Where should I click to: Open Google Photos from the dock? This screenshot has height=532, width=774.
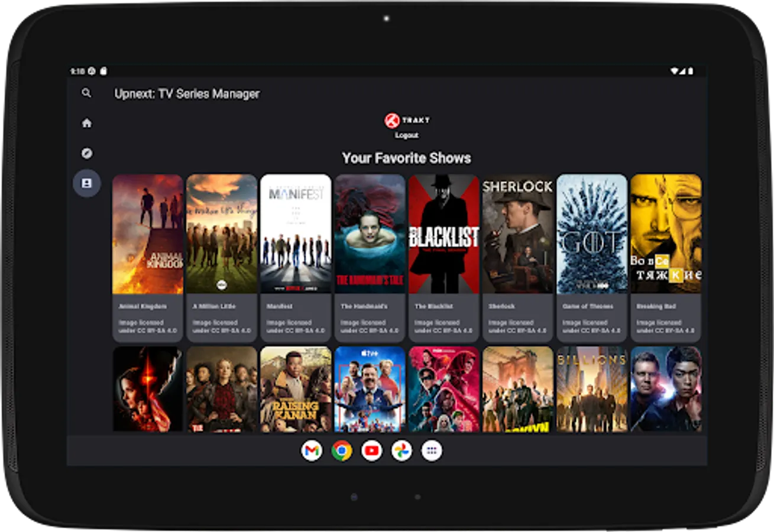(x=401, y=451)
